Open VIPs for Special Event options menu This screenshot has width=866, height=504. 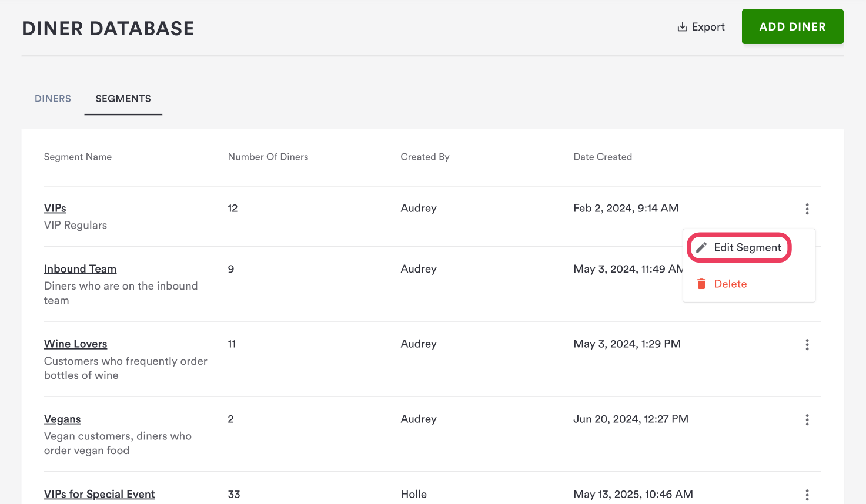click(x=807, y=495)
